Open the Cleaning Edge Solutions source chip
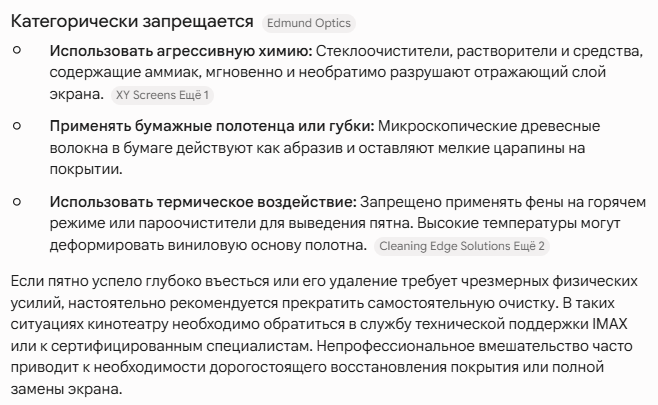 (447, 246)
